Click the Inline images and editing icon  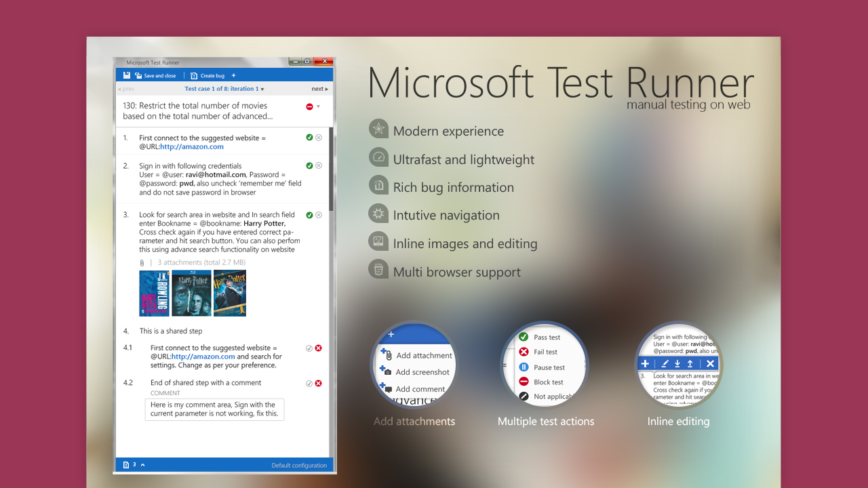[378, 241]
